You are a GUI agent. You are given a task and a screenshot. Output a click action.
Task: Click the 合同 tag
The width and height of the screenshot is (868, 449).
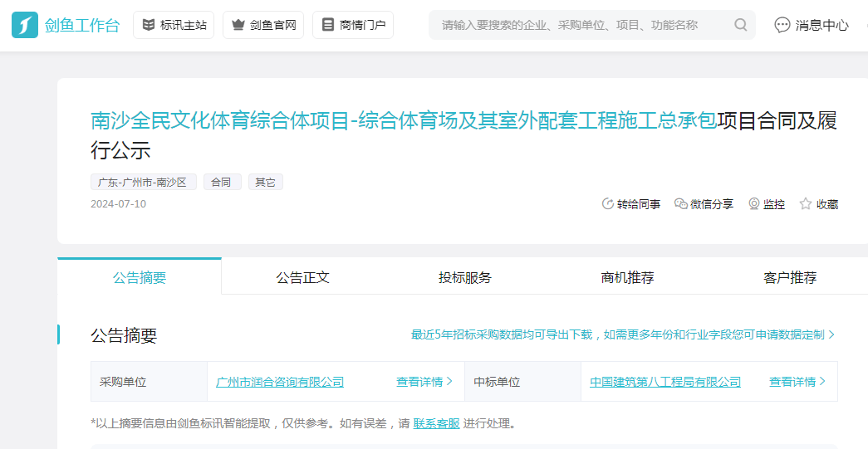click(x=223, y=182)
